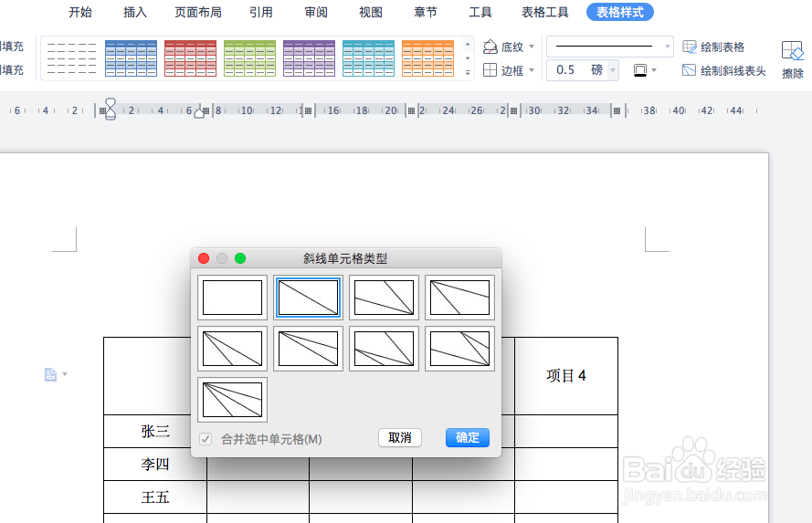Open dropdown arrow beside the page icon
Viewport: 812px width, 523px height.
pos(65,373)
